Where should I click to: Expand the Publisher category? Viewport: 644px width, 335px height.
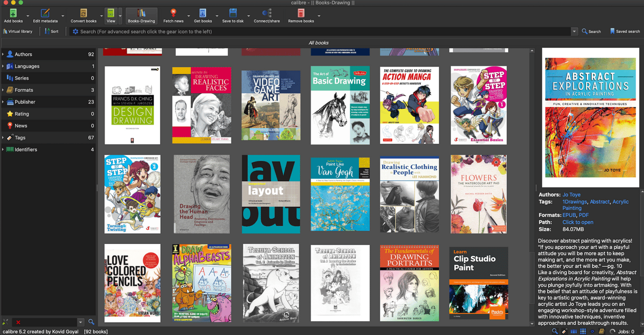tap(3, 102)
